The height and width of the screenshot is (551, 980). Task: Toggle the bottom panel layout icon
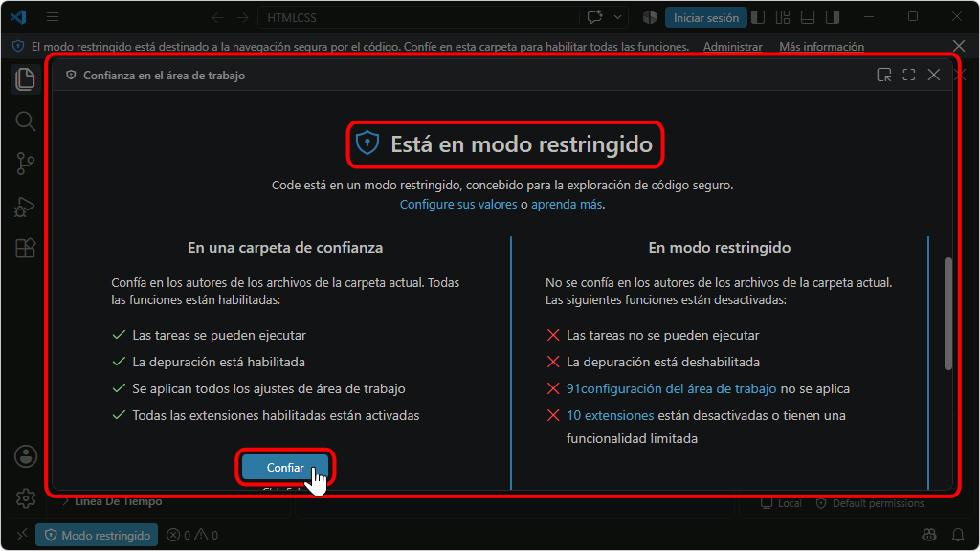808,17
